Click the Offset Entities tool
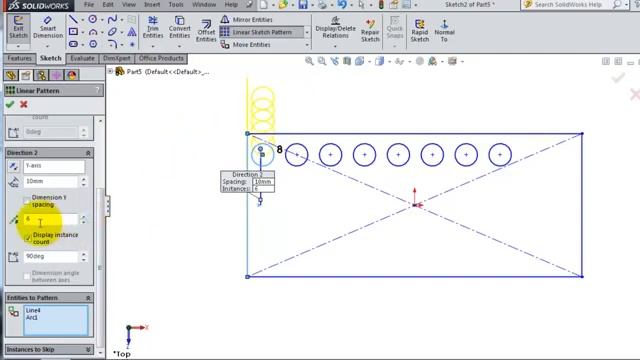Screen dimensions: 640x360 (x=206, y=31)
